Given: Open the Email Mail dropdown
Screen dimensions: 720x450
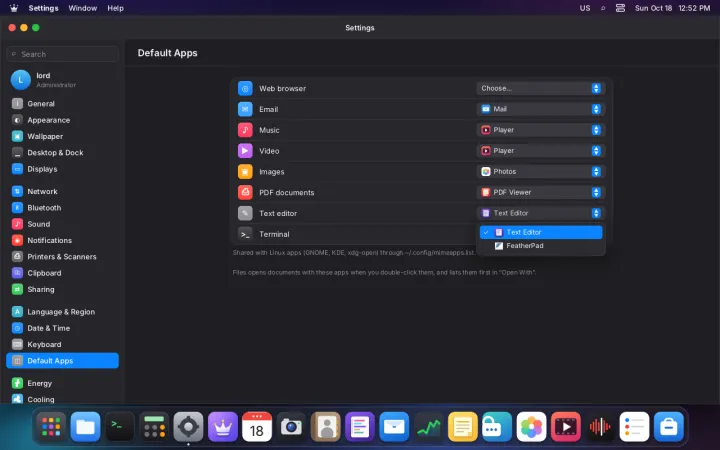Looking at the screenshot, I should point(540,109).
